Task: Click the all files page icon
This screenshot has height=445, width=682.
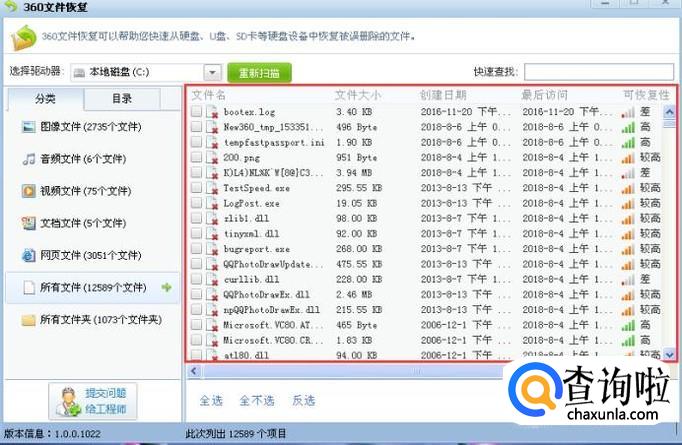Action: click(29, 288)
